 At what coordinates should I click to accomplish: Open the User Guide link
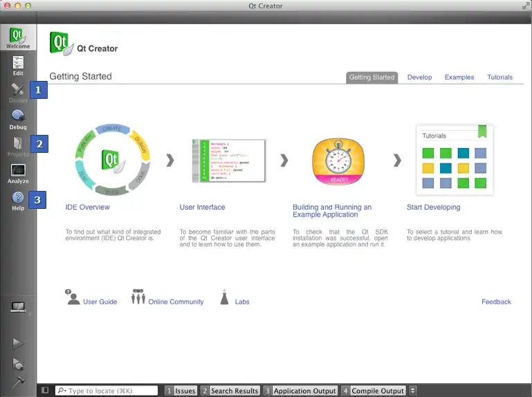coord(100,302)
